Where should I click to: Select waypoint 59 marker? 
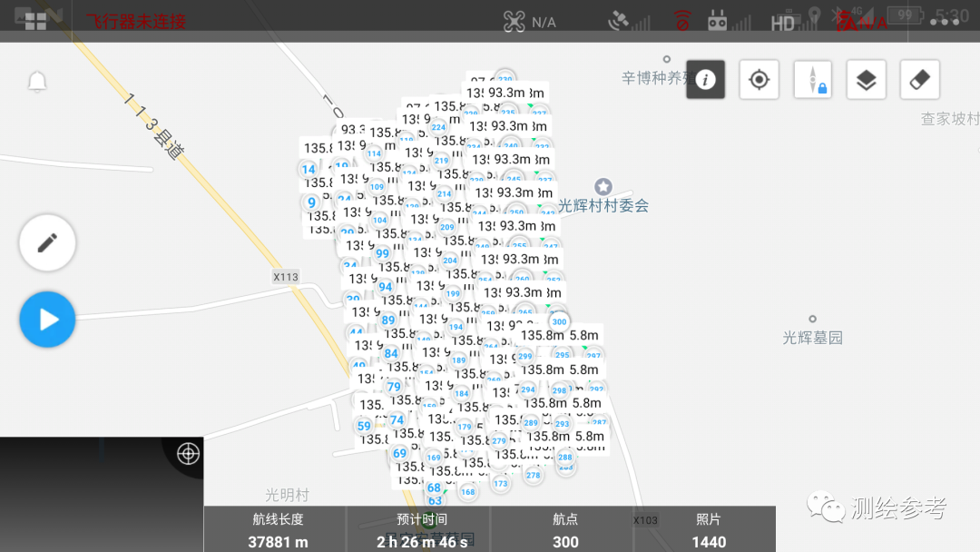click(x=364, y=427)
